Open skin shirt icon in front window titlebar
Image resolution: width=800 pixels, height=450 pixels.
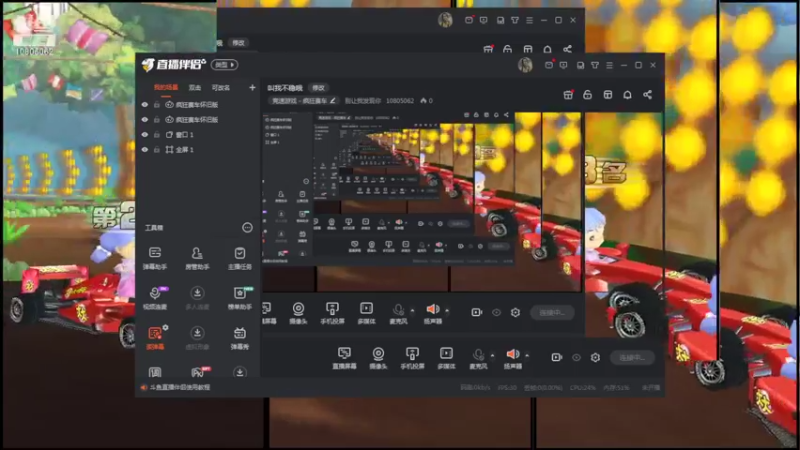point(595,65)
